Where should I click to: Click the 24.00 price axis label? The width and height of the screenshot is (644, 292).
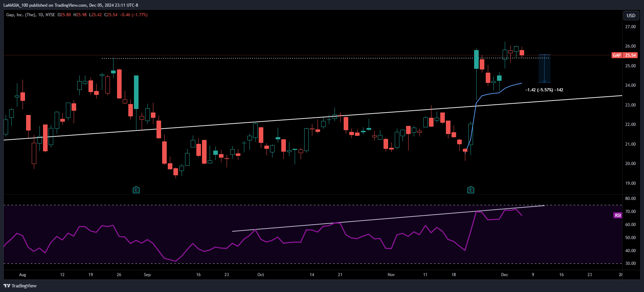[x=630, y=85]
